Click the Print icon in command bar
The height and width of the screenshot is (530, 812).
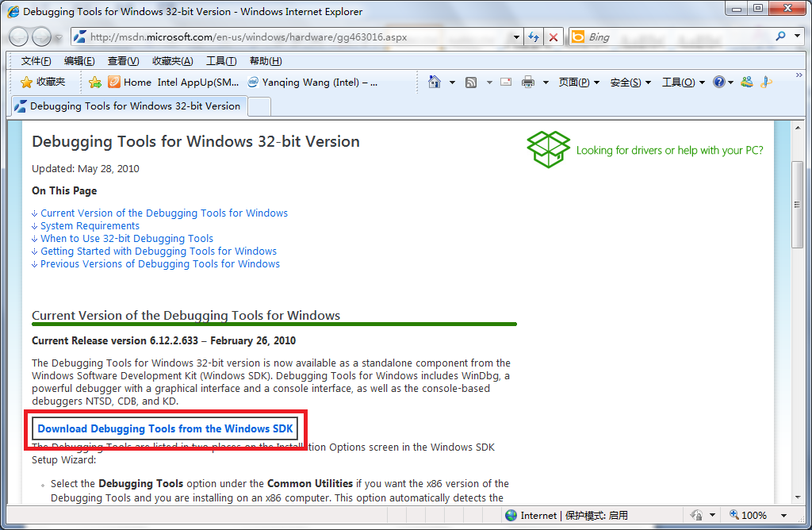[x=528, y=82]
